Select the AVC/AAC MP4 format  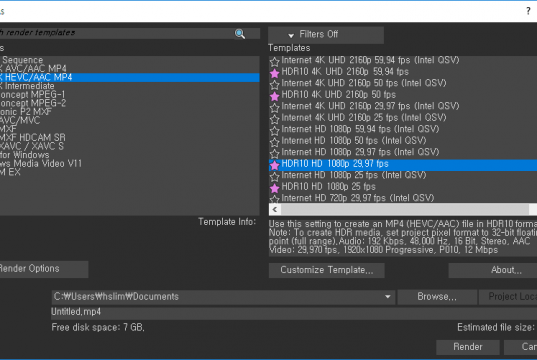(x=129, y=69)
